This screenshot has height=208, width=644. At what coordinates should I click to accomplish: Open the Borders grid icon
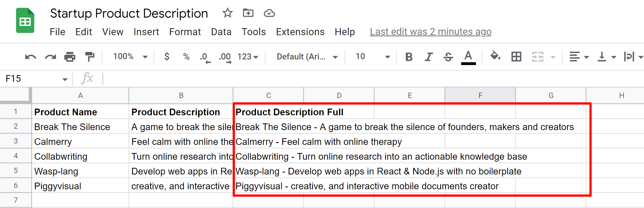[516, 57]
